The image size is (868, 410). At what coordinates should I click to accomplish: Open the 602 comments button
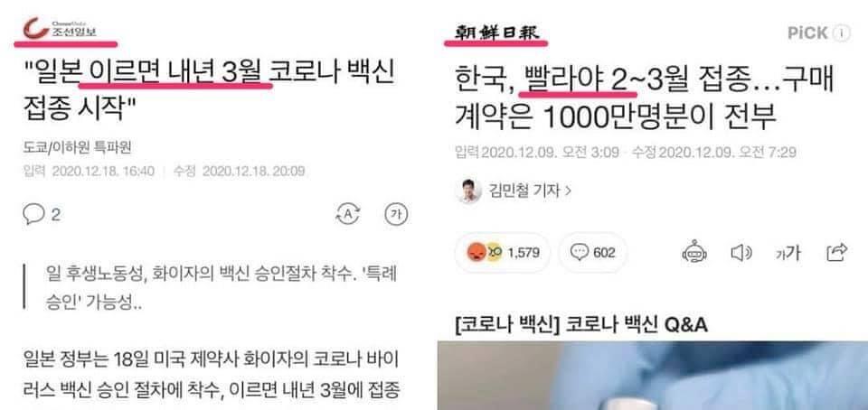click(x=592, y=253)
